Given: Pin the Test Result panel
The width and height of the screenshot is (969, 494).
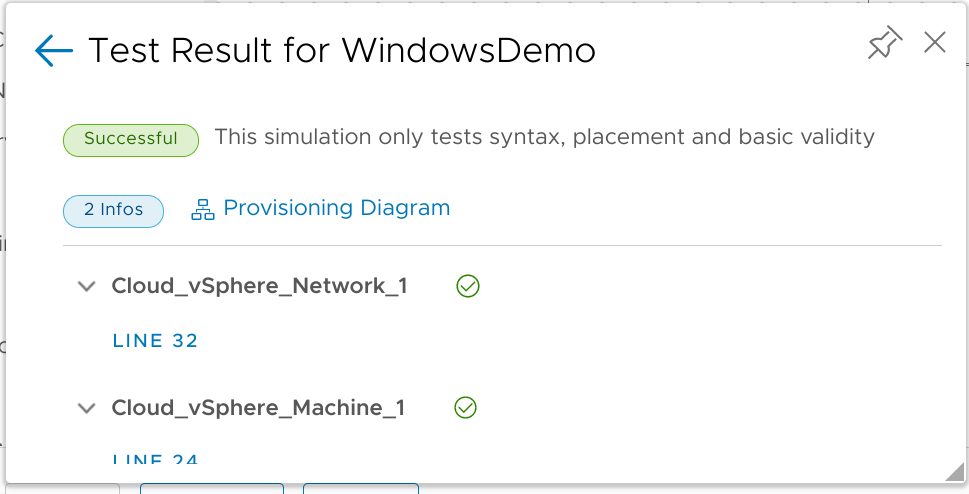Looking at the screenshot, I should [x=884, y=44].
